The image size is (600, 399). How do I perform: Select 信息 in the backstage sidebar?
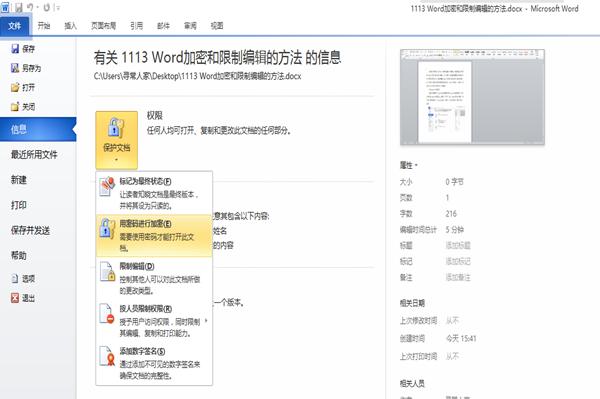[x=38, y=129]
